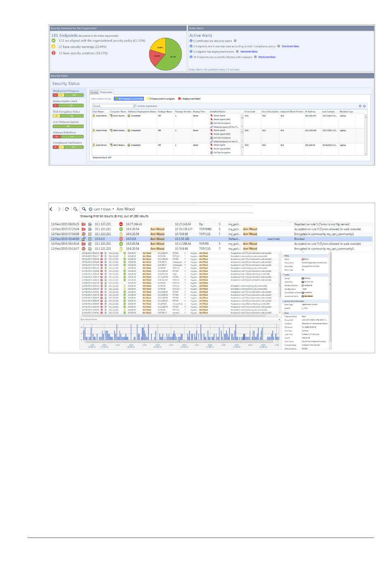Filter by 165 Deployed successfully
Screen dimensions: 392x565
coord(129,99)
